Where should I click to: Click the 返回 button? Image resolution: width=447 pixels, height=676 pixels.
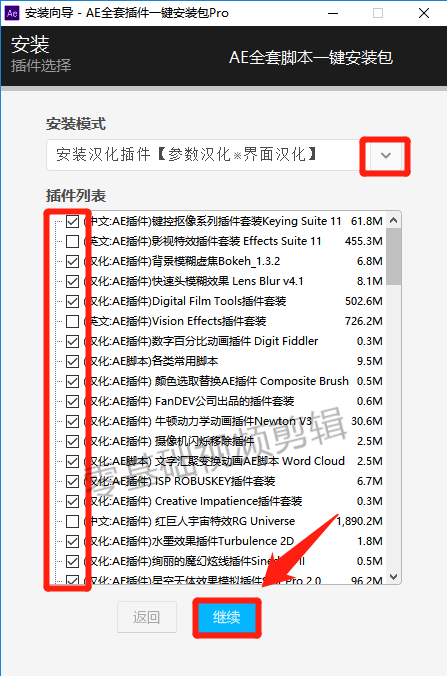point(147,617)
